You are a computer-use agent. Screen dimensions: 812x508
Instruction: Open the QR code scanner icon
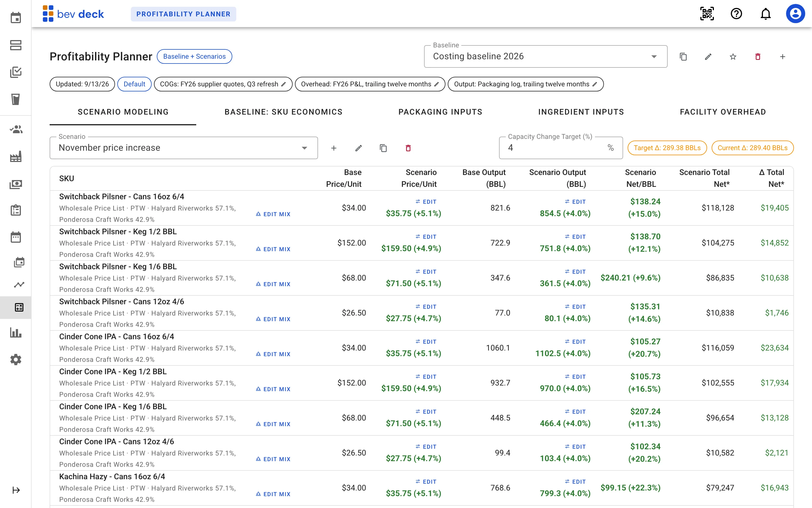(x=707, y=14)
